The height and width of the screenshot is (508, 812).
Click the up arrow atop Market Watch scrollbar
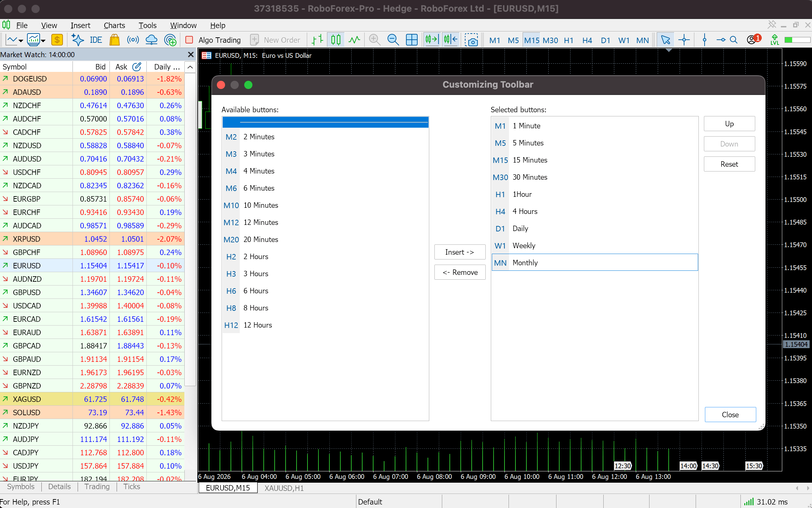tap(190, 67)
